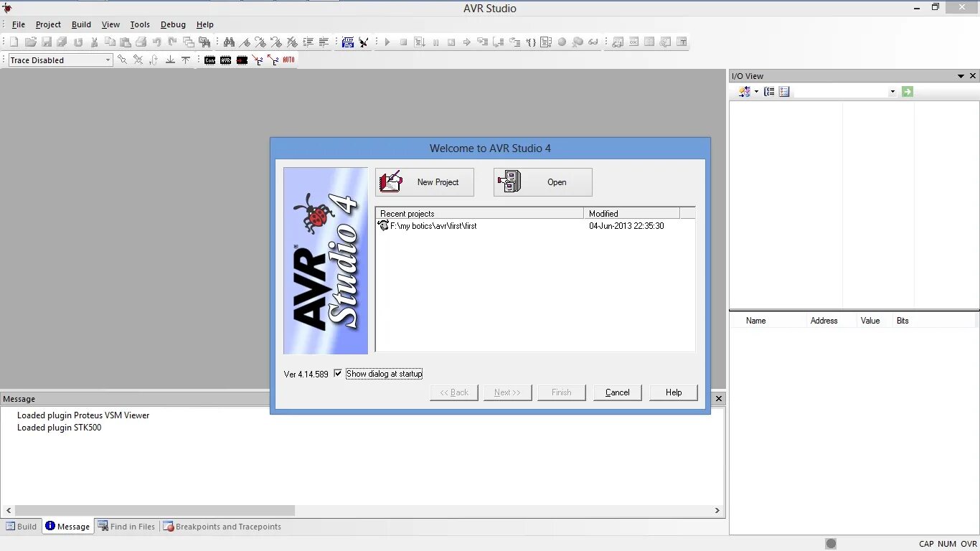The height and width of the screenshot is (551, 980).
Task: Click the New File toolbar icon
Action: (14, 42)
